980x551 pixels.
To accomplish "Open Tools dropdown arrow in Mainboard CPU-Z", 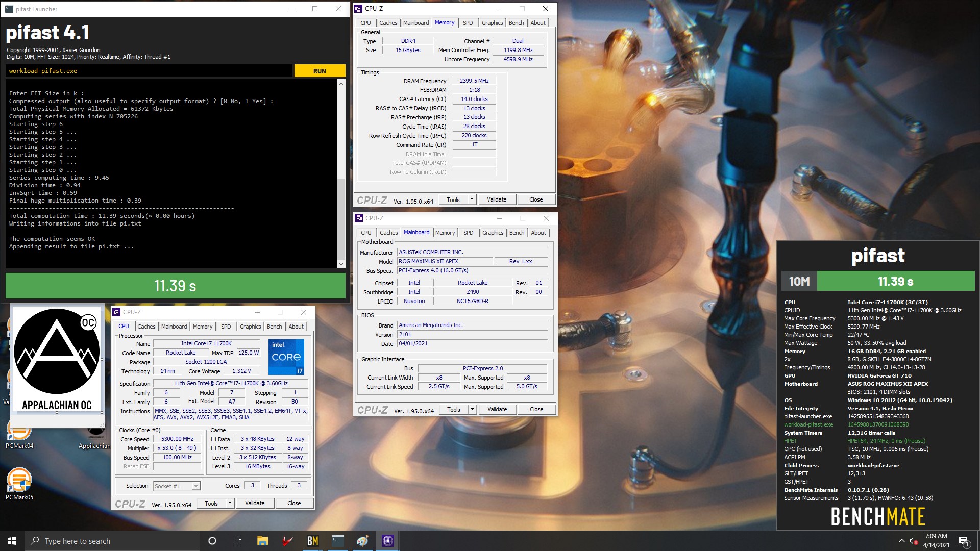I will coord(473,409).
